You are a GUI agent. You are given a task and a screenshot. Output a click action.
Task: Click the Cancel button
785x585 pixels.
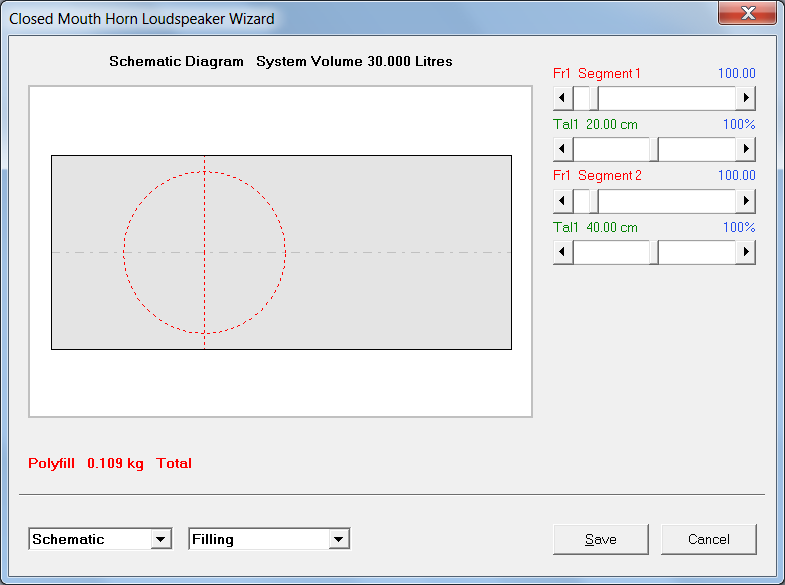pyautogui.click(x=709, y=539)
